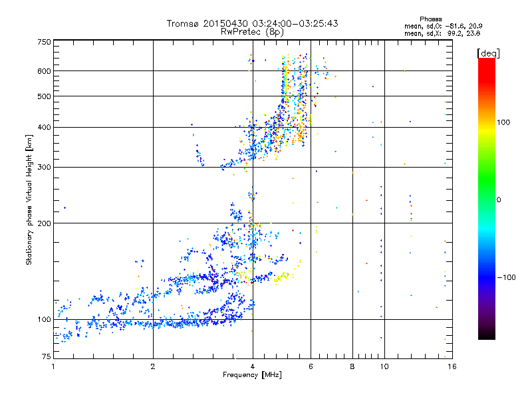Click the 'mean, sd,O: -81.6, 20.9' line
532x399 pixels.
point(443,26)
